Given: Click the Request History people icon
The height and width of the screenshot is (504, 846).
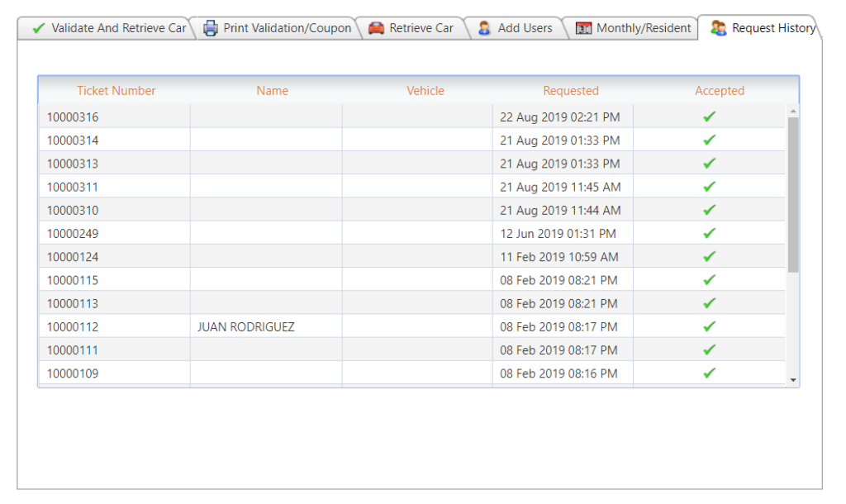Looking at the screenshot, I should pyautogui.click(x=719, y=28).
